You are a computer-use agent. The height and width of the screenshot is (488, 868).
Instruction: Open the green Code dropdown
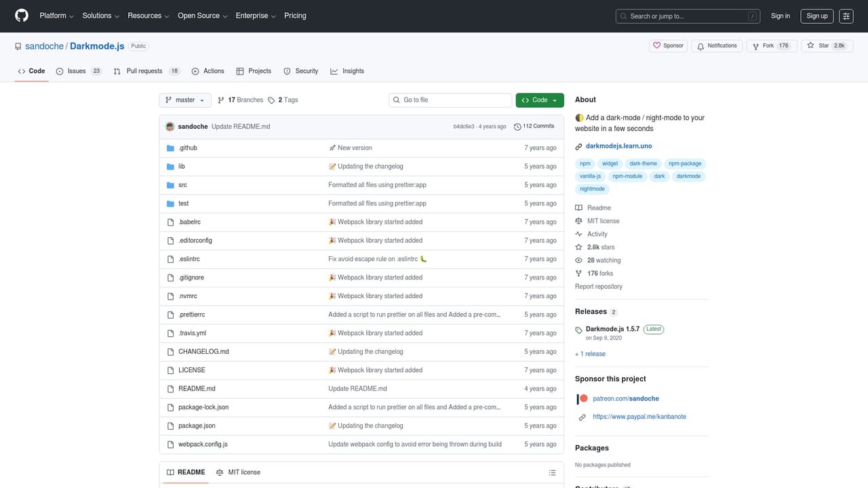coord(539,100)
